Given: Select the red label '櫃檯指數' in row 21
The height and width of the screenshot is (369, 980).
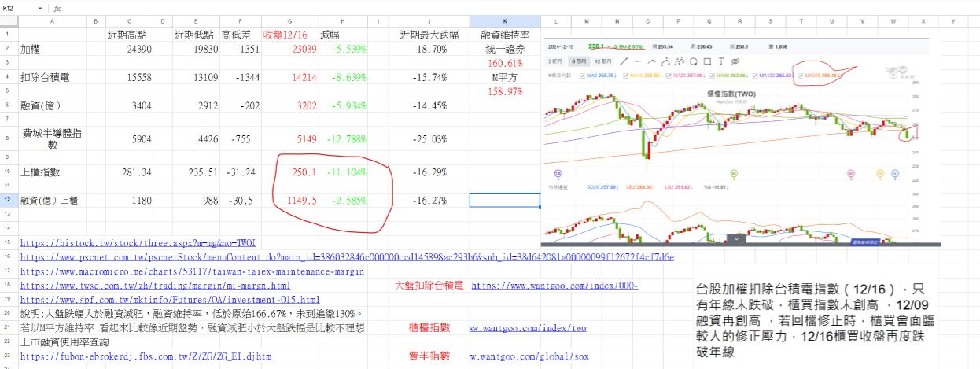Looking at the screenshot, I should click(429, 328).
